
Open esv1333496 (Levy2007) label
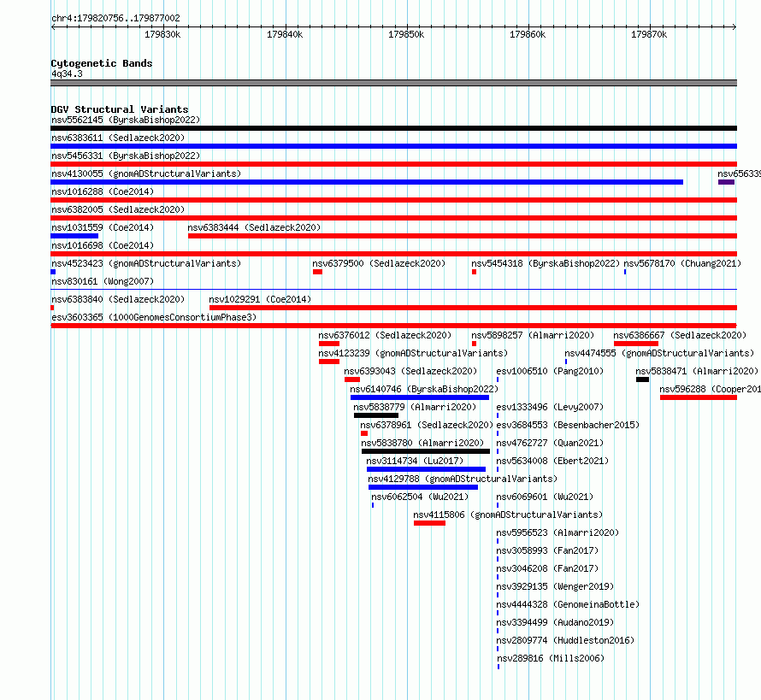point(550,407)
